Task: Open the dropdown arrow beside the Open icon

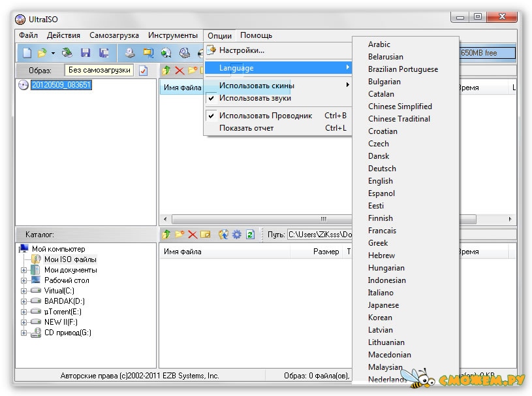Action: point(53,53)
